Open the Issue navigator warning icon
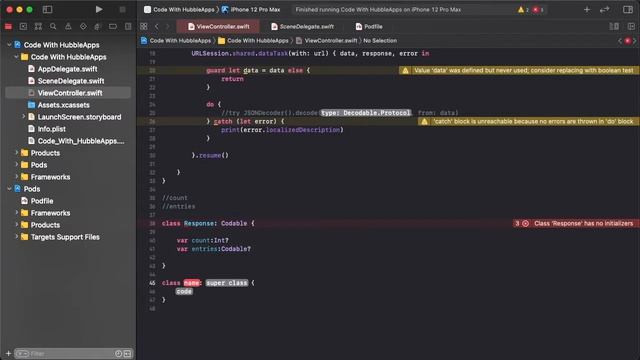 pyautogui.click(x=68, y=27)
